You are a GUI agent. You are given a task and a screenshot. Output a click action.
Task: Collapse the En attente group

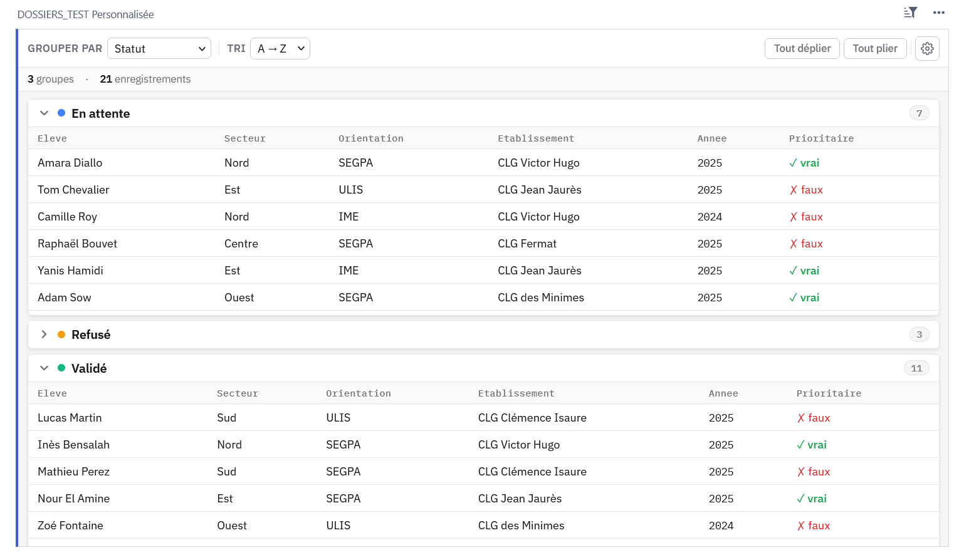[44, 113]
